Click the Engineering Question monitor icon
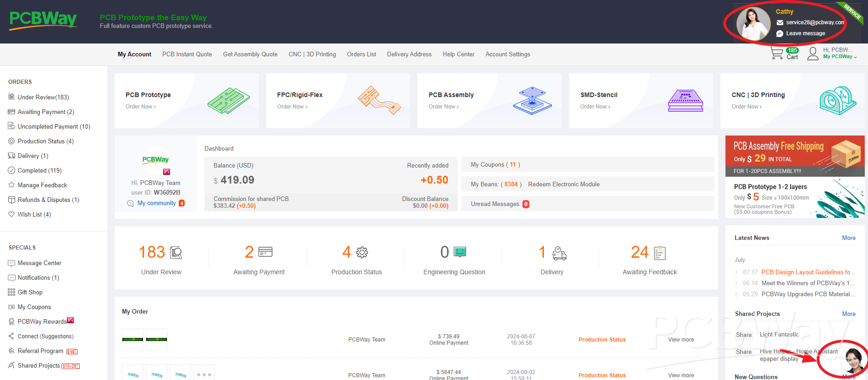Screen dimensions: 868x380 point(460,252)
